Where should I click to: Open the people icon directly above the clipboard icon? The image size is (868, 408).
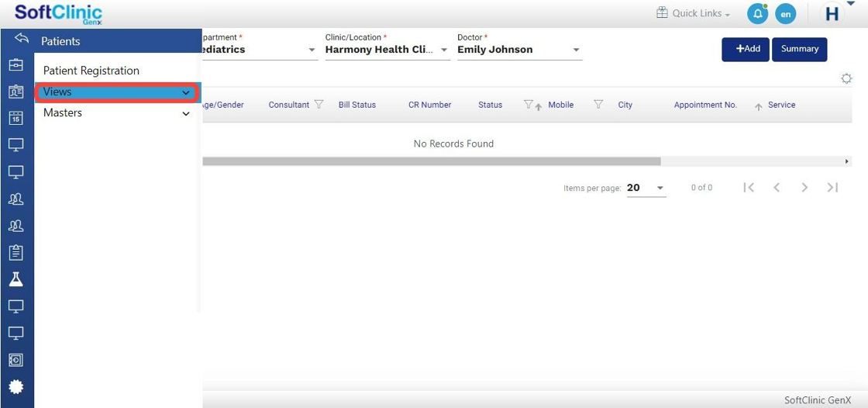[16, 226]
